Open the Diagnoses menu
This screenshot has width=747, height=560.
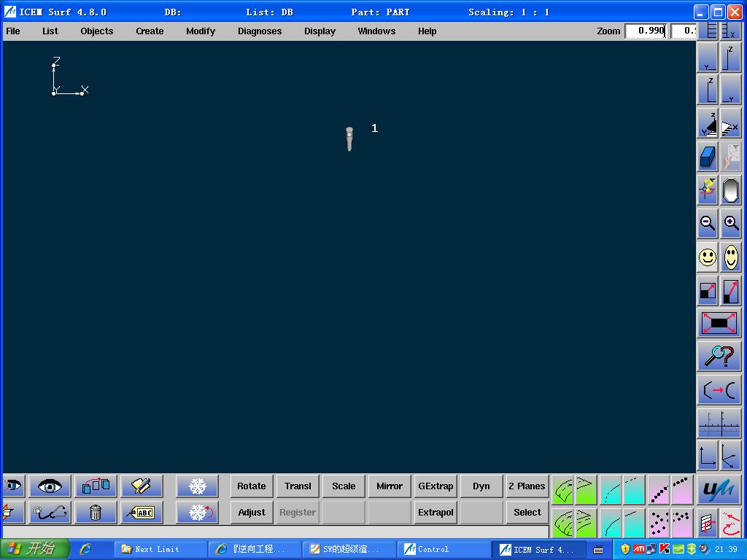[260, 31]
